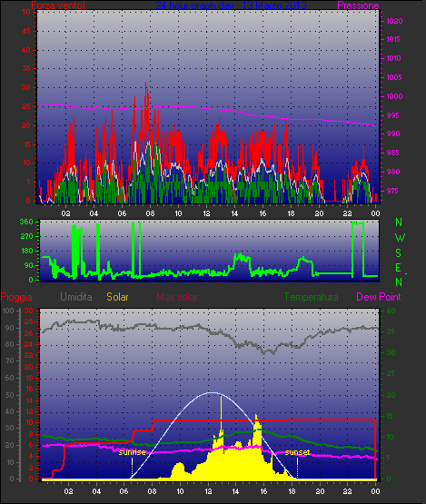This screenshot has width=426, height=504.
Task: Click '22' on the lower rain chart time axis
Action: tap(347, 491)
